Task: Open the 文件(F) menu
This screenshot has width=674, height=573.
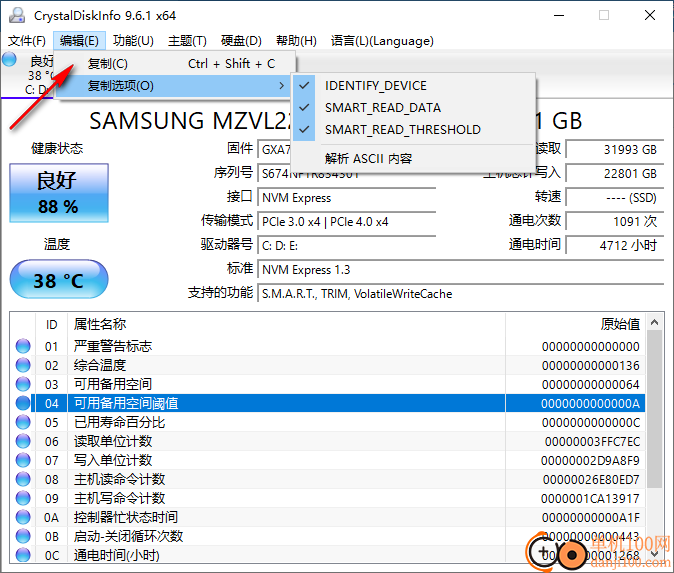Action: 27,41
